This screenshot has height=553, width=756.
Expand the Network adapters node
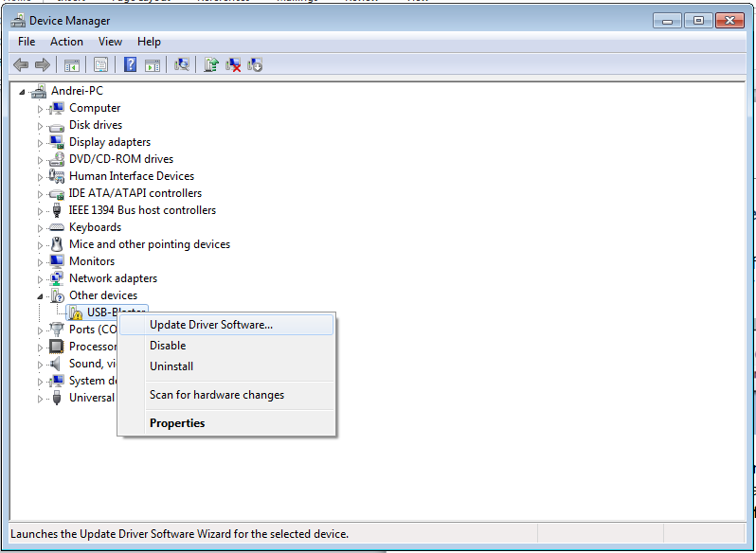pyautogui.click(x=40, y=279)
